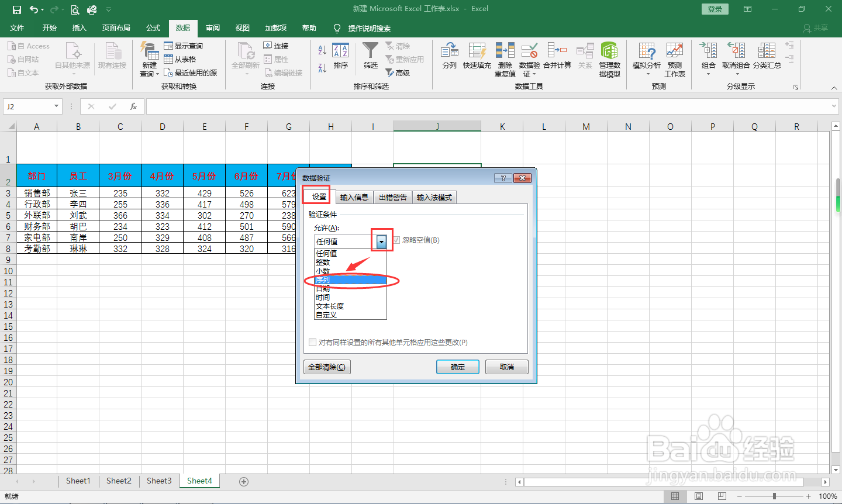The width and height of the screenshot is (842, 504).
Task: Click the zoom slider handle
Action: coord(774,496)
